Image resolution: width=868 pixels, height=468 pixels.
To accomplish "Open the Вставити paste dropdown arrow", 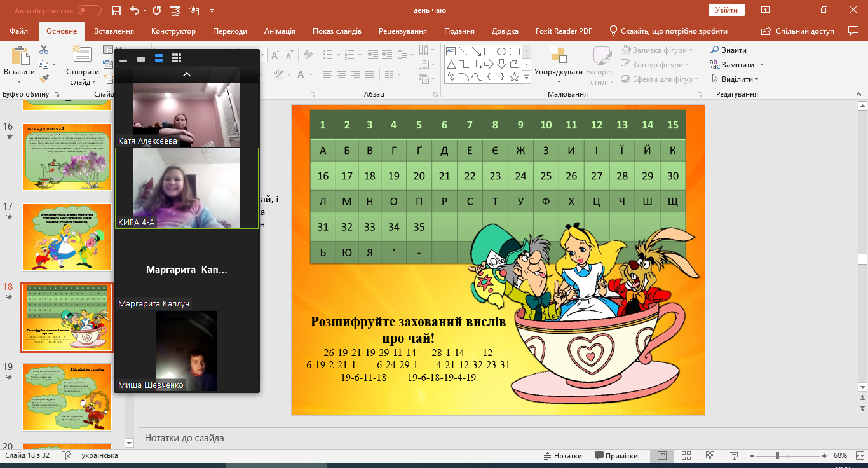I will tap(19, 82).
